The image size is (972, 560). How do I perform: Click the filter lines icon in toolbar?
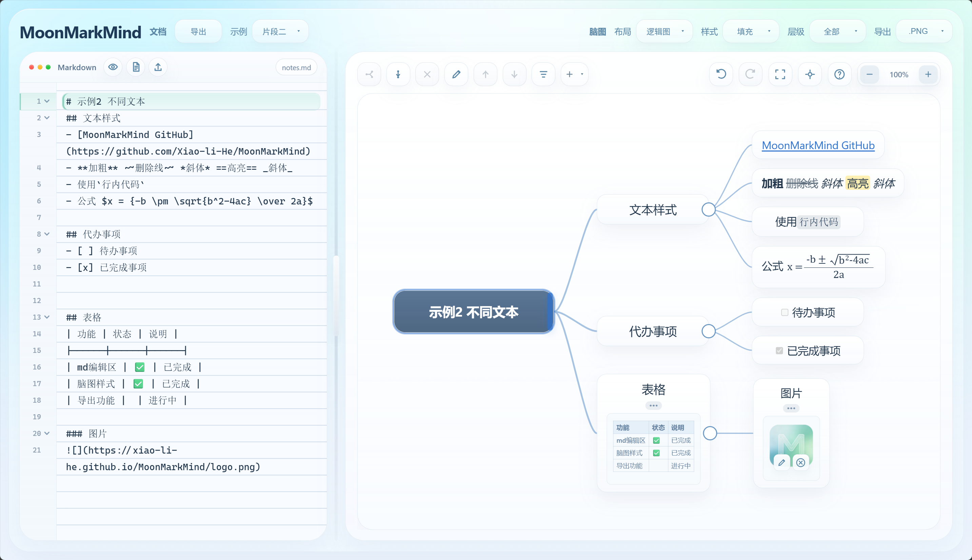pyautogui.click(x=543, y=74)
